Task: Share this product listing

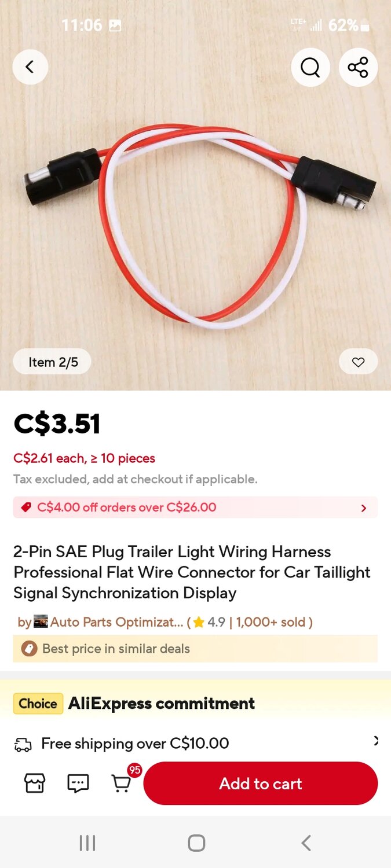Action: (358, 67)
